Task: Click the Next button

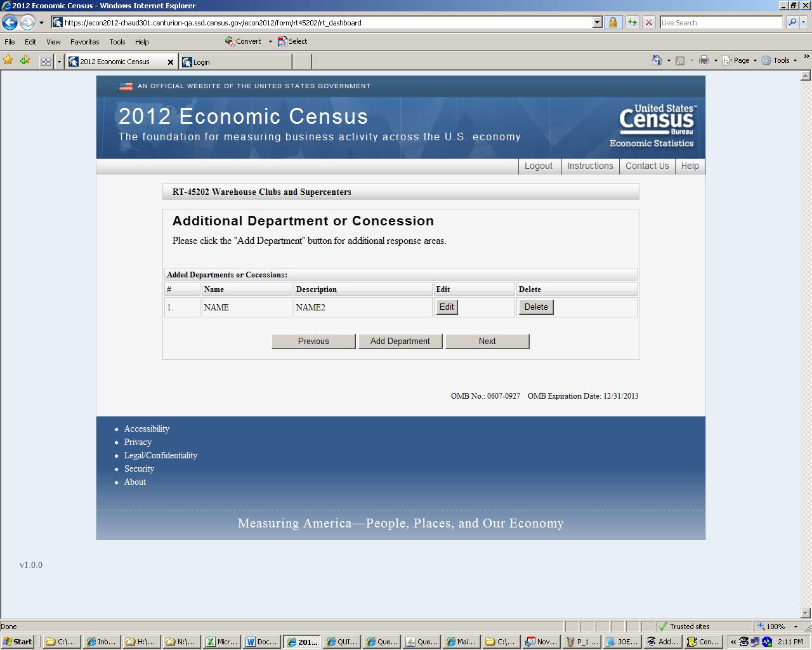Action: coord(487,342)
